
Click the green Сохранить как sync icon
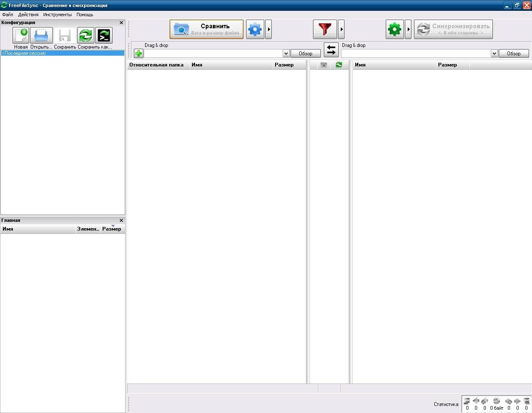(x=86, y=35)
